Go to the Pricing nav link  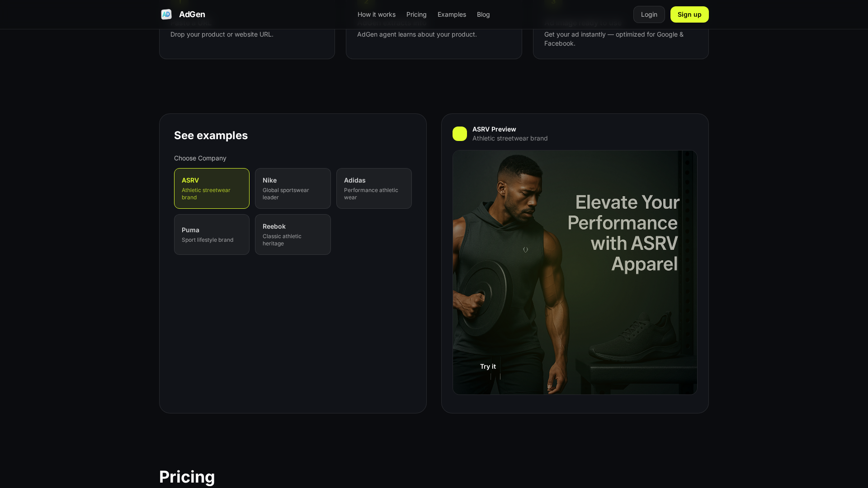pyautogui.click(x=416, y=14)
